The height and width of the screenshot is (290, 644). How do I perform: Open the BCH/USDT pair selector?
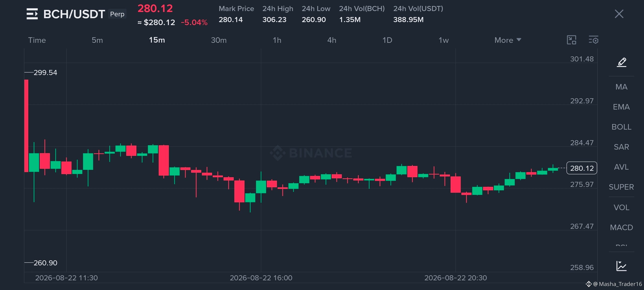(74, 14)
